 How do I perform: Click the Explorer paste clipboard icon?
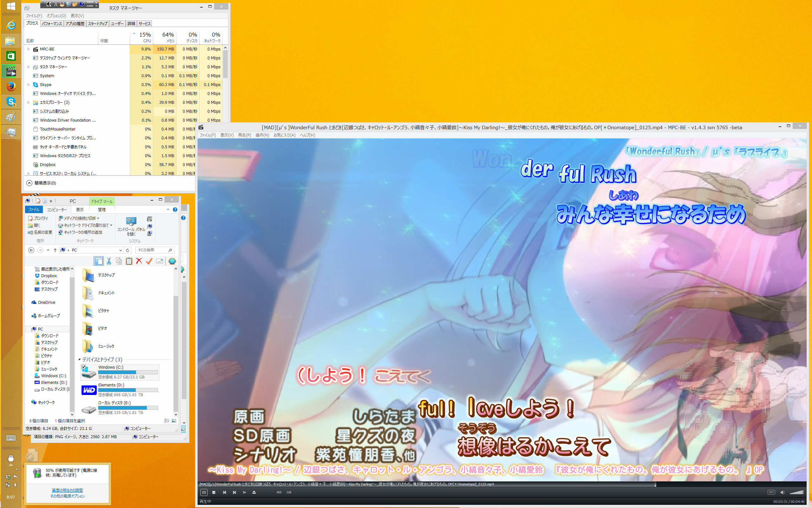pos(129,261)
